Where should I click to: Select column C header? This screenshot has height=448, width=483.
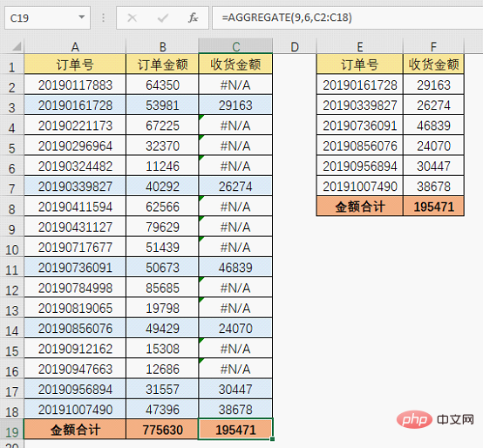(235, 46)
